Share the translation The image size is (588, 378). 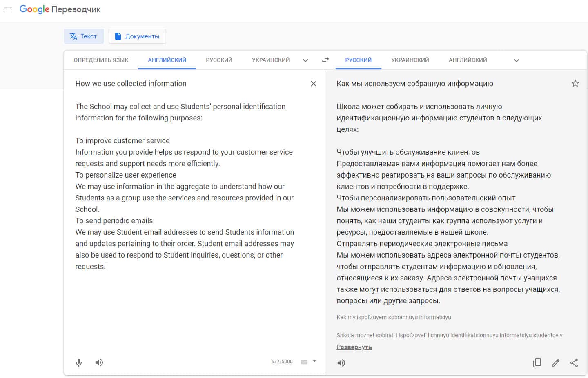click(x=574, y=363)
